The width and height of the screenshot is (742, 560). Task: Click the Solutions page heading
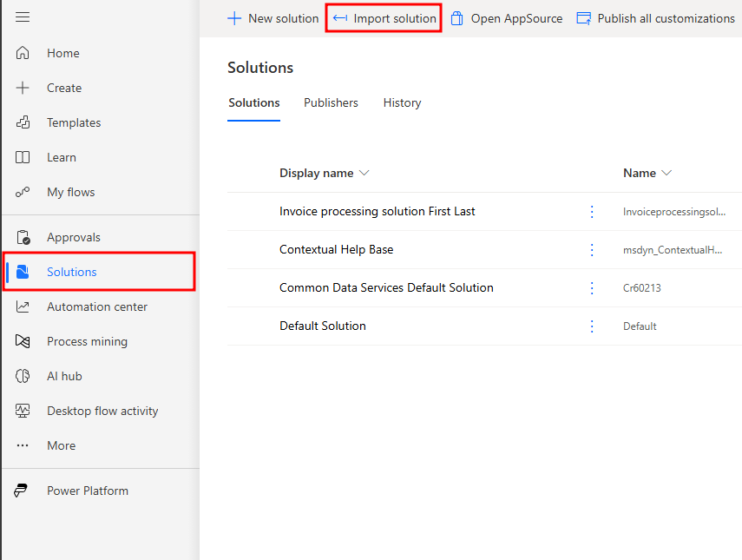[x=260, y=68]
